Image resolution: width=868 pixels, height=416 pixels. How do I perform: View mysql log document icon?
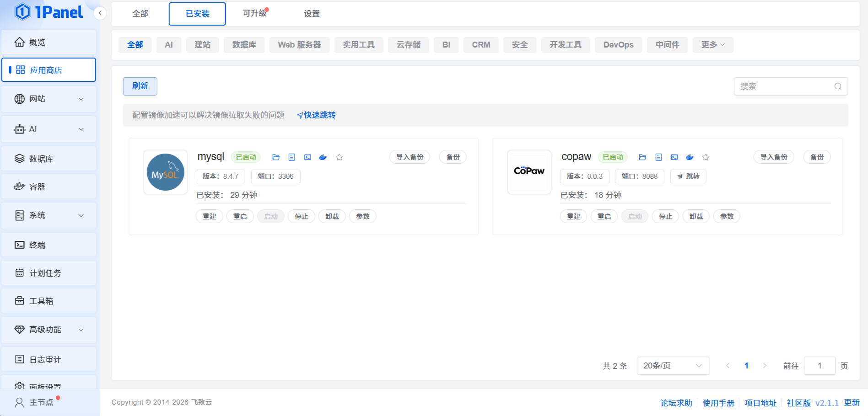click(291, 157)
